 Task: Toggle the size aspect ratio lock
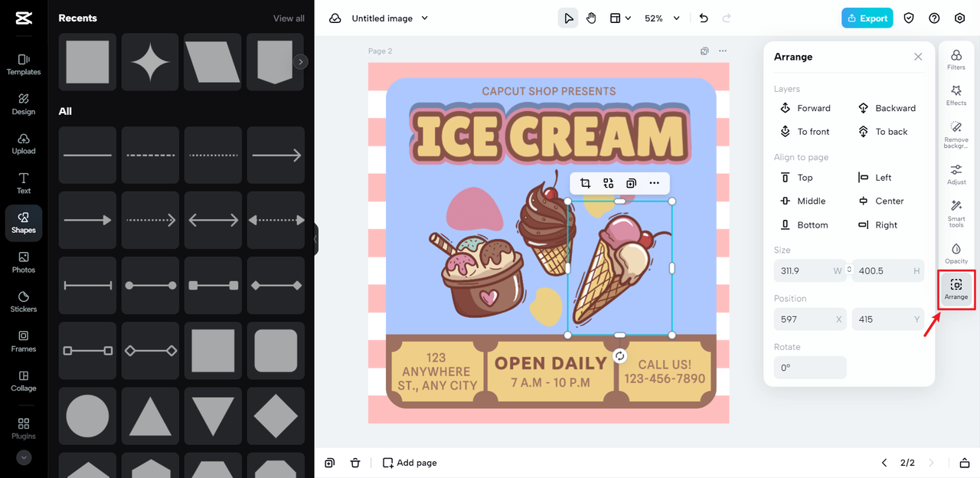pos(849,270)
